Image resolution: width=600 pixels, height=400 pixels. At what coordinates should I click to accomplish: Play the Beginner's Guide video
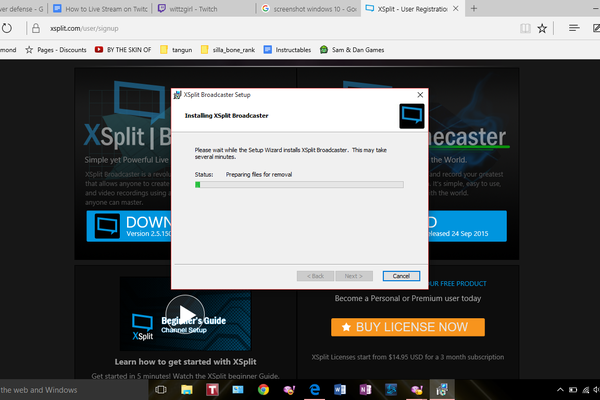[x=185, y=312]
